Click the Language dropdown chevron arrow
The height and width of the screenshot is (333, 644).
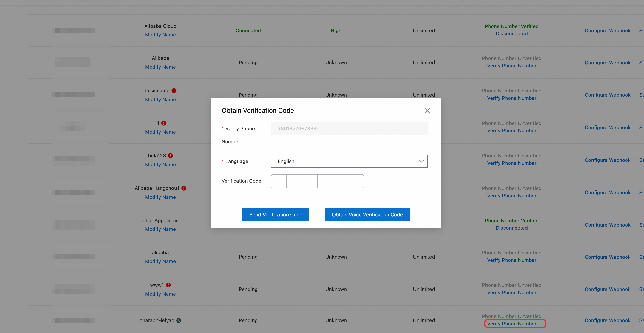[x=421, y=161]
